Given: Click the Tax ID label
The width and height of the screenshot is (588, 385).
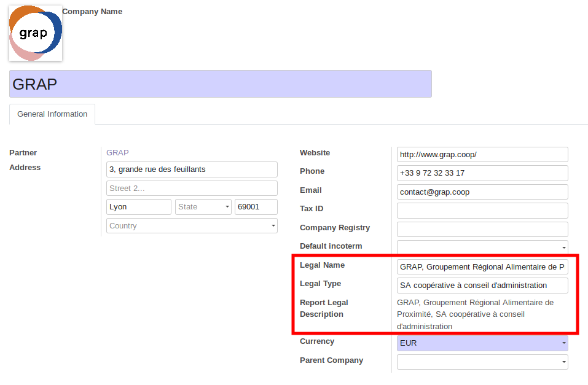Looking at the screenshot, I should [312, 208].
